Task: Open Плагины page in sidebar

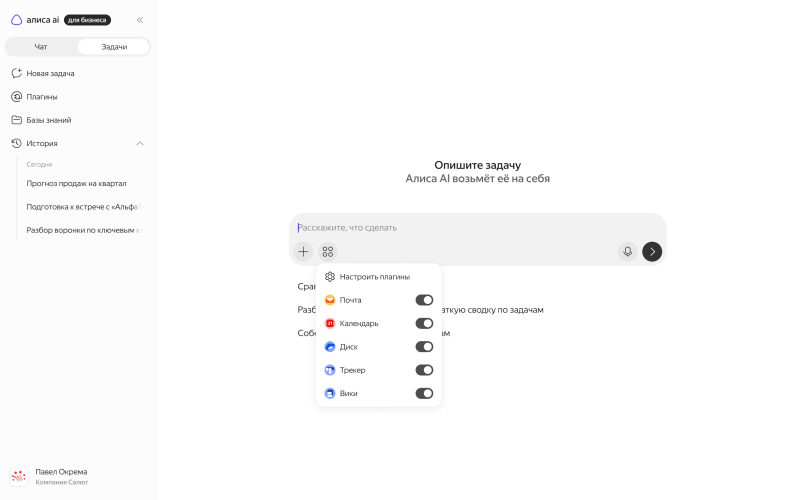Action: pyautogui.click(x=78, y=96)
